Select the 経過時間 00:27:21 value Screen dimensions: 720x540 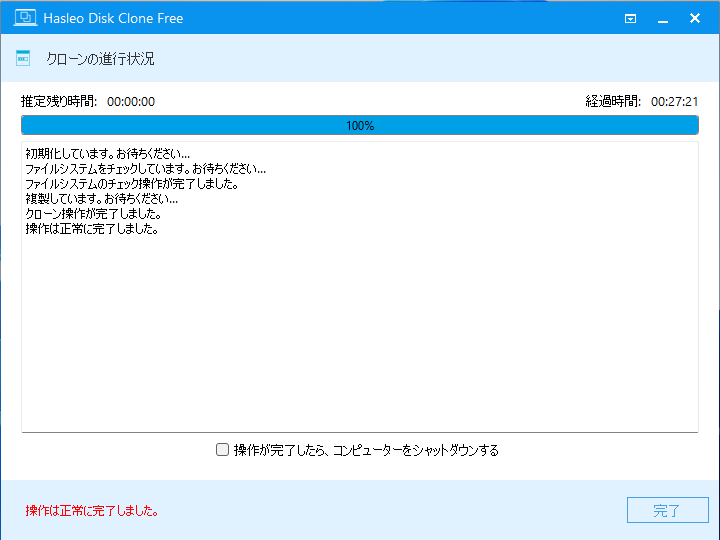pyautogui.click(x=674, y=101)
